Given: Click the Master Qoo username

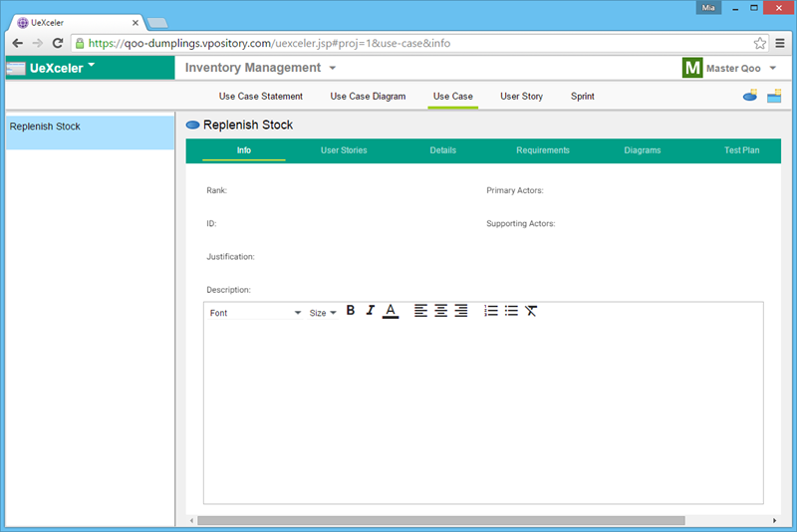Looking at the screenshot, I should 733,68.
